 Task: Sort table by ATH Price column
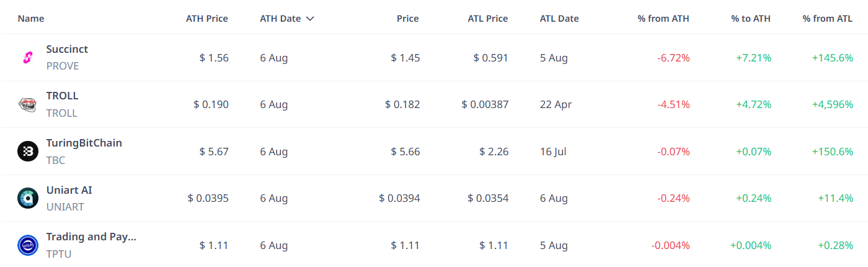click(207, 19)
